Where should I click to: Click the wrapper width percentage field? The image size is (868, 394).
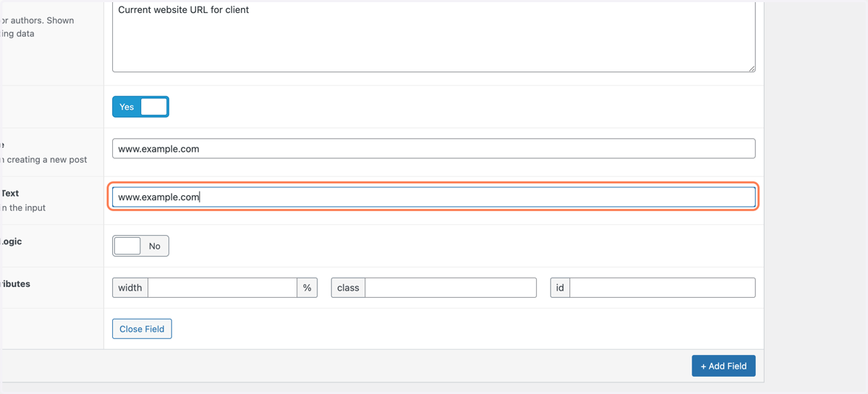222,288
